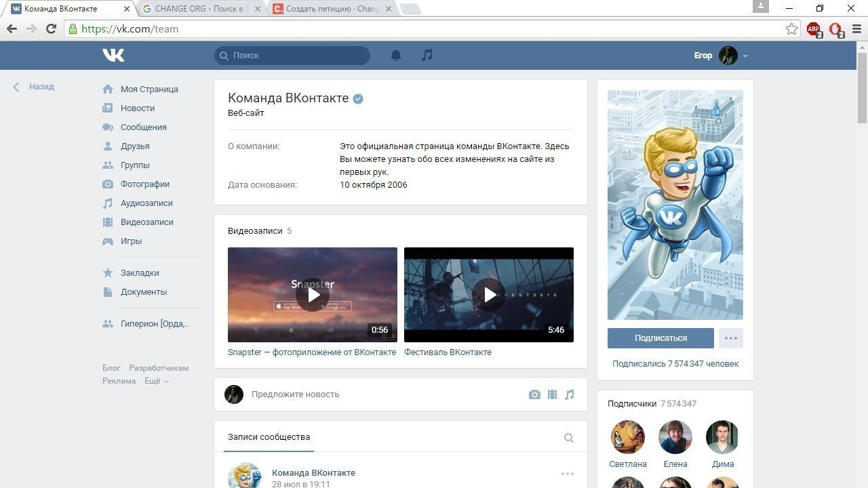The height and width of the screenshot is (488, 868).
Task: Open subscriber Светлана's avatar
Action: pos(628,437)
